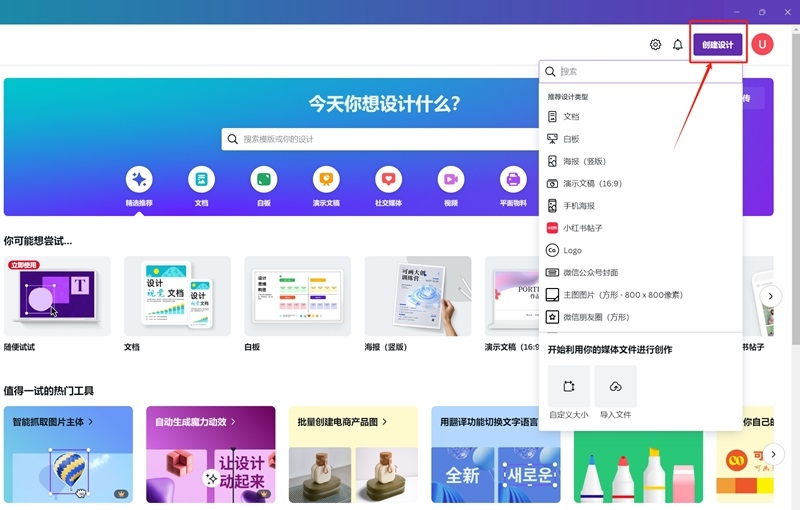
Task: Click the 微信公众号封面 icon in dropdown
Action: pos(552,272)
